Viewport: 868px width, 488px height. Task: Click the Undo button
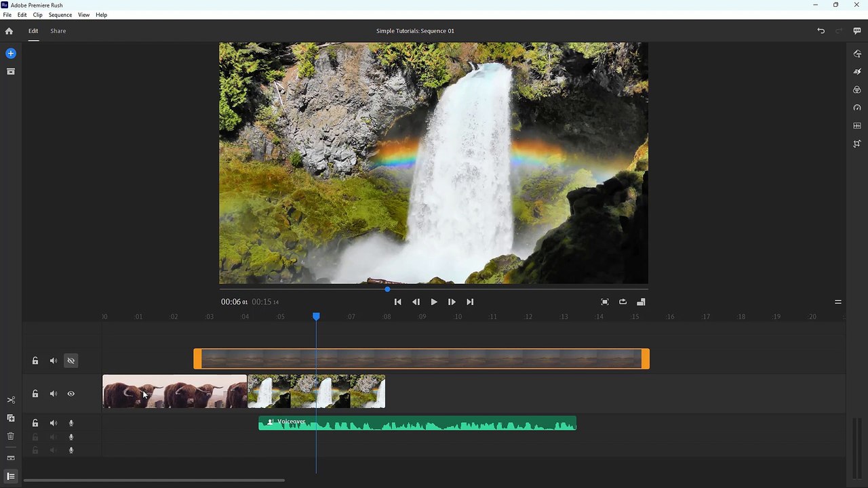tap(821, 30)
